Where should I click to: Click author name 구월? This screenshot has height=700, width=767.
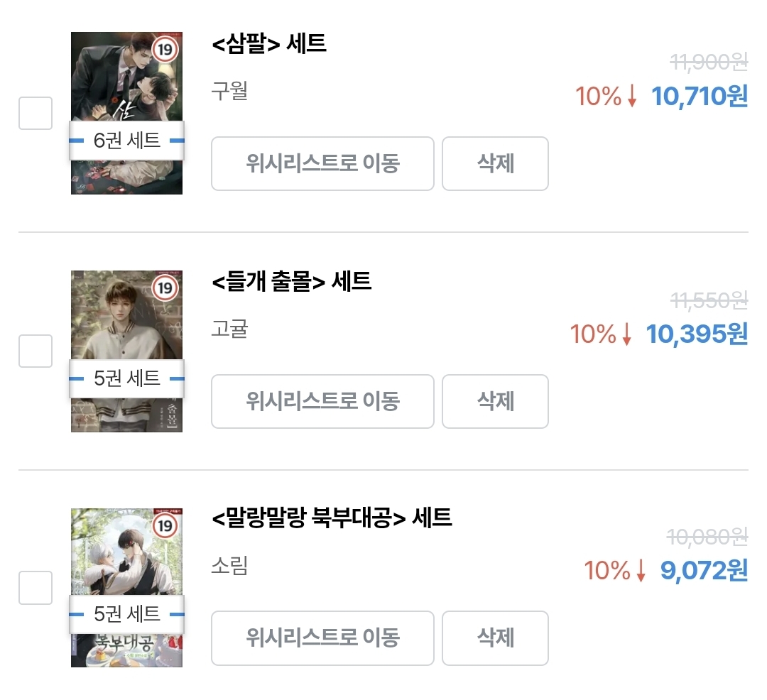coord(229,92)
